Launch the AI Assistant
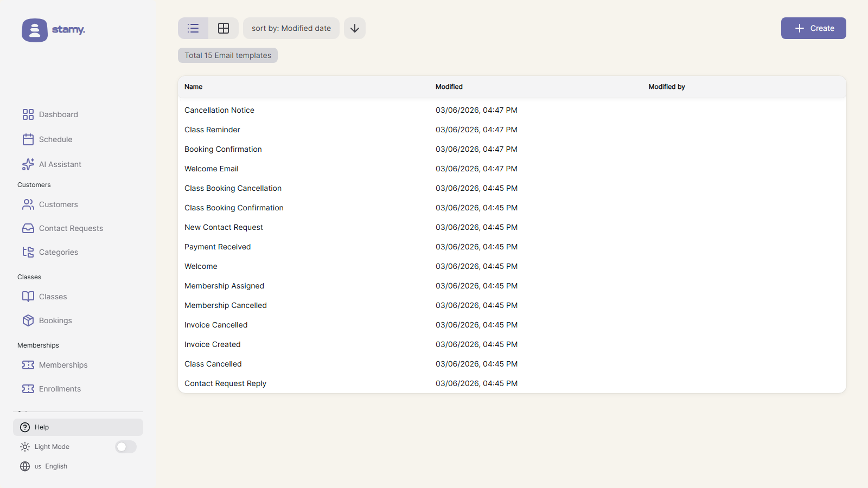Image resolution: width=868 pixels, height=488 pixels. coord(60,164)
